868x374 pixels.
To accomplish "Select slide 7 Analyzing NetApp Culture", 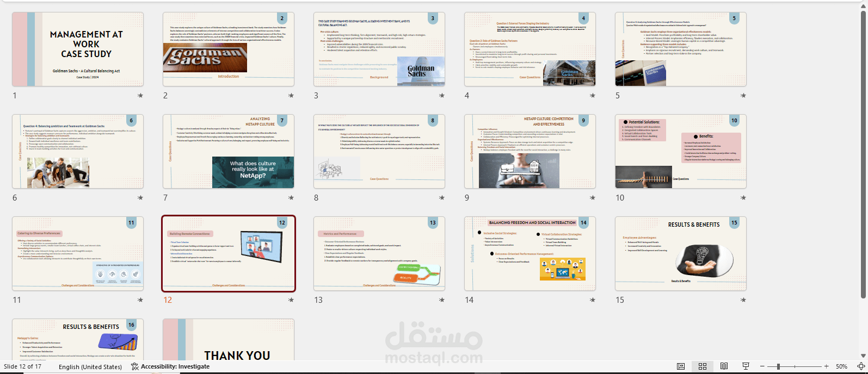I will [x=229, y=152].
